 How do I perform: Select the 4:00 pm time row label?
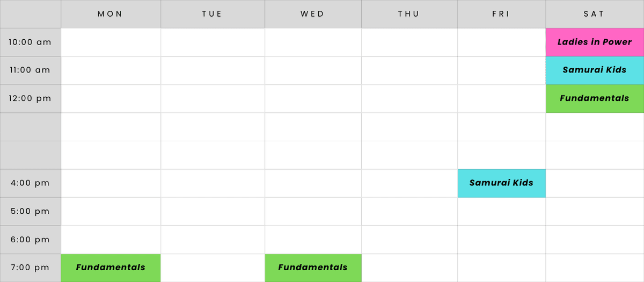pos(30,183)
